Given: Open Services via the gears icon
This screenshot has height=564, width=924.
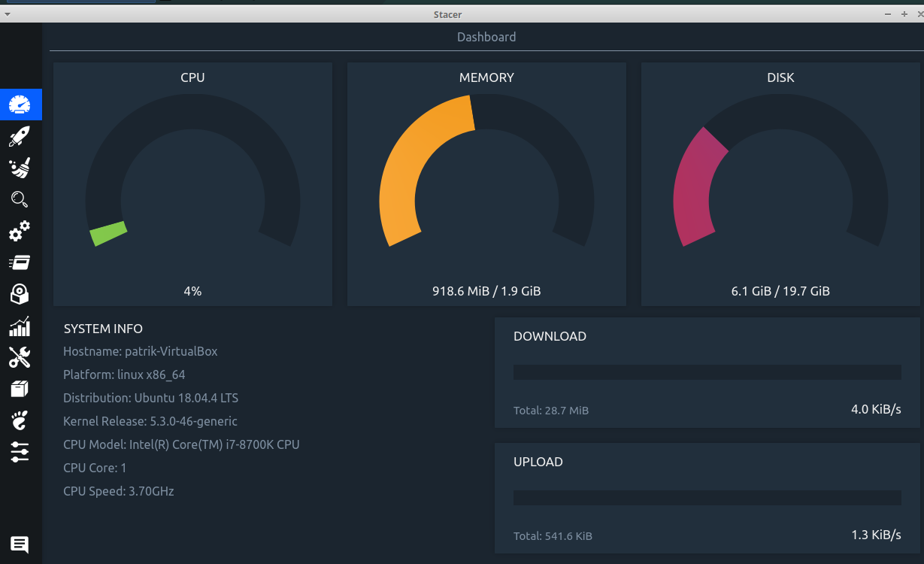Looking at the screenshot, I should [20, 231].
